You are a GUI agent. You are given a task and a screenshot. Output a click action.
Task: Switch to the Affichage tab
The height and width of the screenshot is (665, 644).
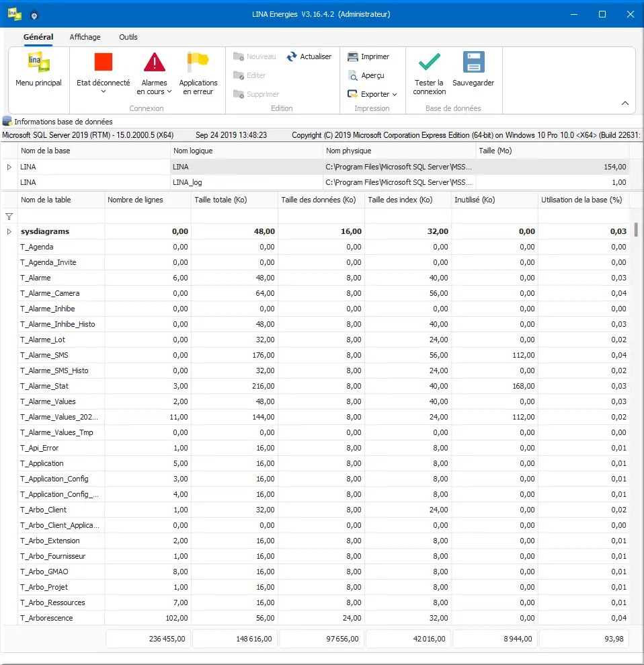[85, 37]
